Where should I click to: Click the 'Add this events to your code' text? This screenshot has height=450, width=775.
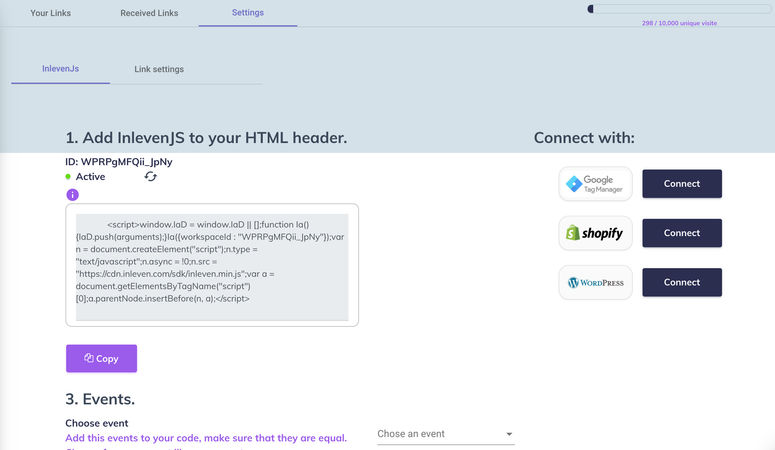point(206,438)
